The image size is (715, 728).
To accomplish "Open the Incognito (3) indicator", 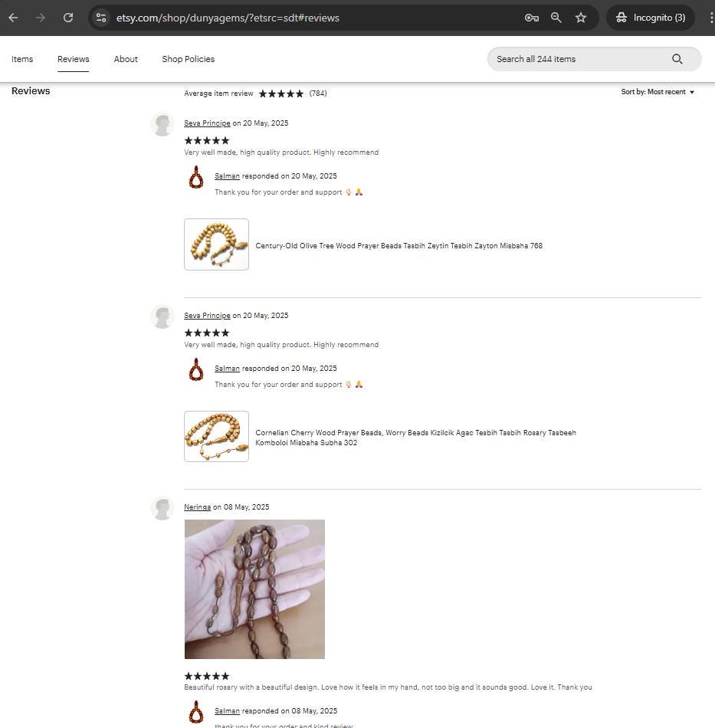I will coord(651,18).
